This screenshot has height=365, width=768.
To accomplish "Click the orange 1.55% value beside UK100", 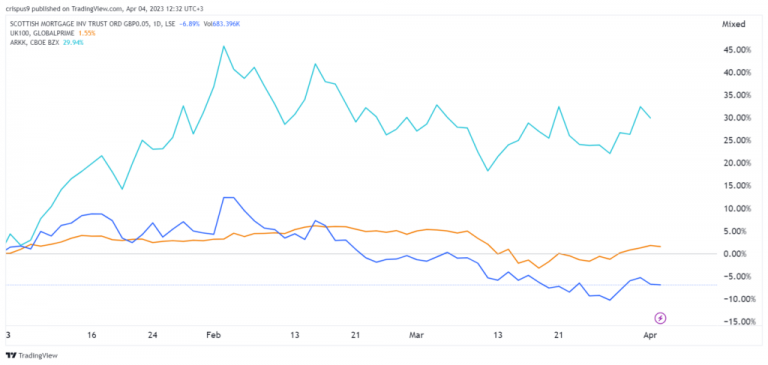I will coord(87,33).
